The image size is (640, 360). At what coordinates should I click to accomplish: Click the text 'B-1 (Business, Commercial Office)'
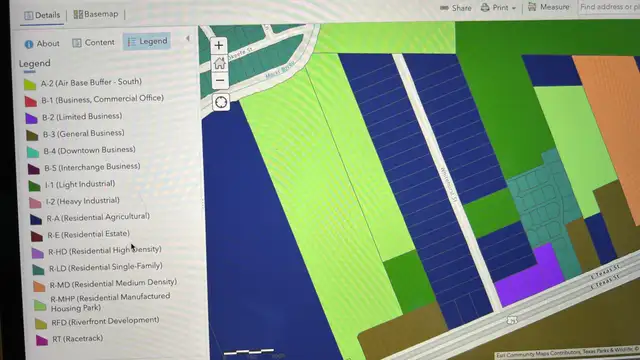[x=102, y=99]
